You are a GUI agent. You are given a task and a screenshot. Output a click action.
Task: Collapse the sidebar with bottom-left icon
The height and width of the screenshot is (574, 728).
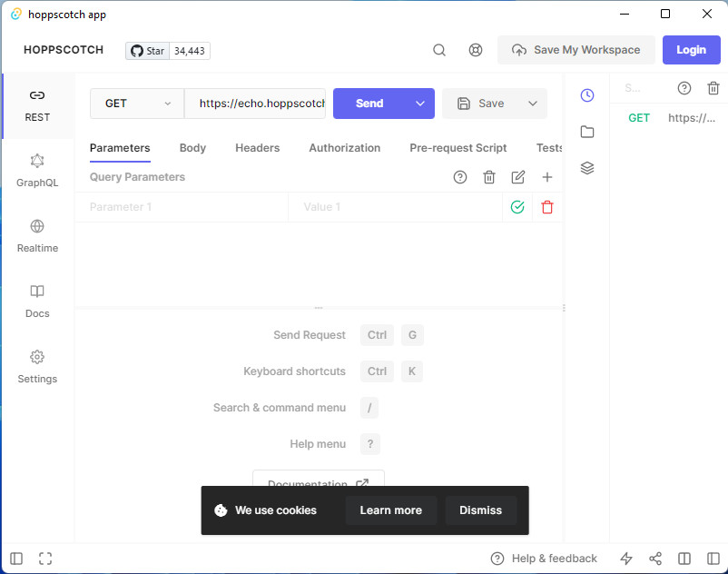(x=16, y=559)
